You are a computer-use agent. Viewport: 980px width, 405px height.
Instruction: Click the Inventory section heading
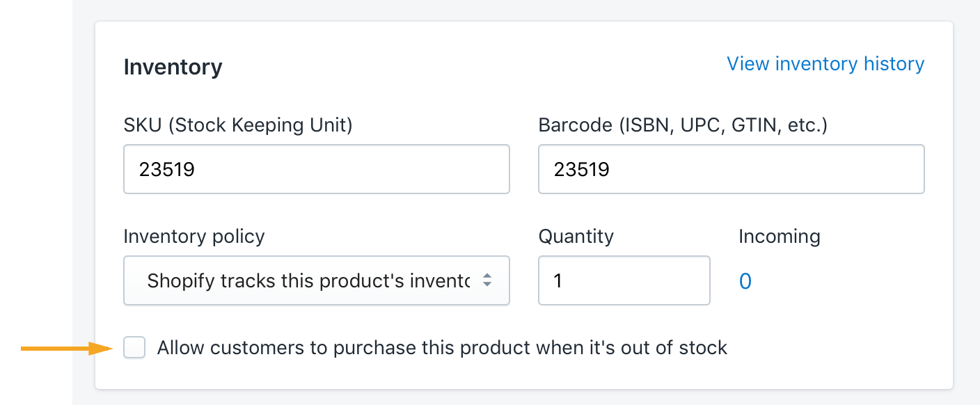pos(173,67)
